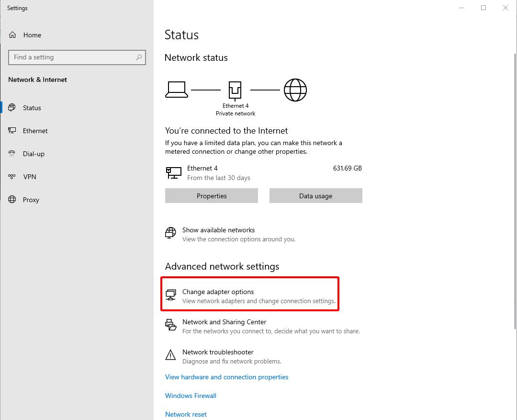Screen dimensions: 517x420
Task: Open Network and Sharing Center
Action: pos(262,326)
